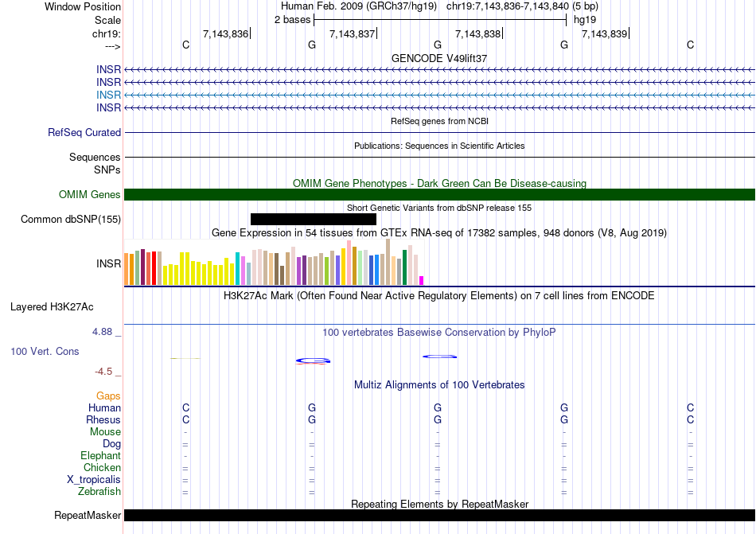Image resolution: width=756 pixels, height=534 pixels.
Task: Select the Mouse alignment row label
Action: (x=105, y=432)
